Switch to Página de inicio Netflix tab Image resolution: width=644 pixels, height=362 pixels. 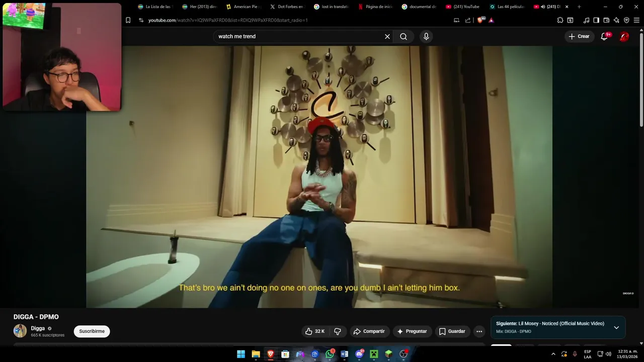point(375,7)
